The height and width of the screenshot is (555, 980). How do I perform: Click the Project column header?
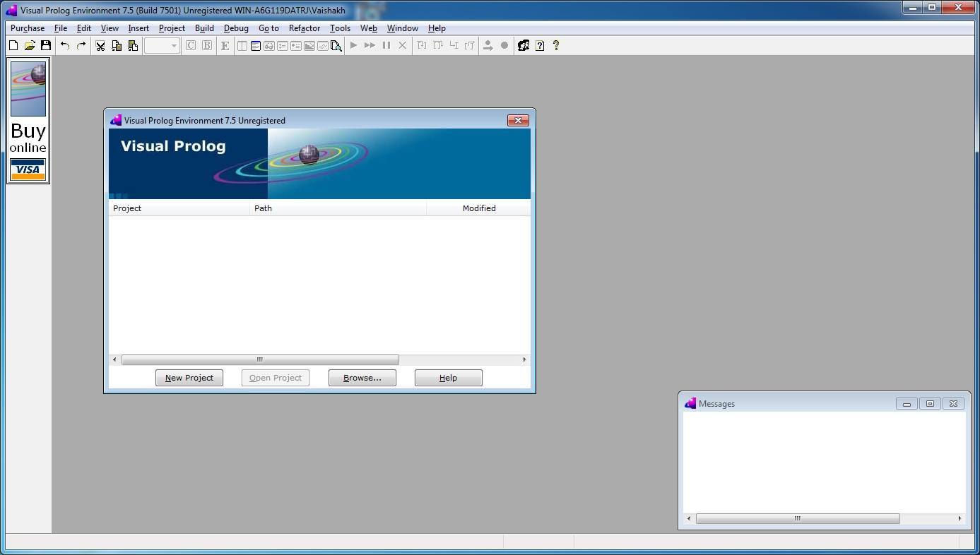[179, 208]
